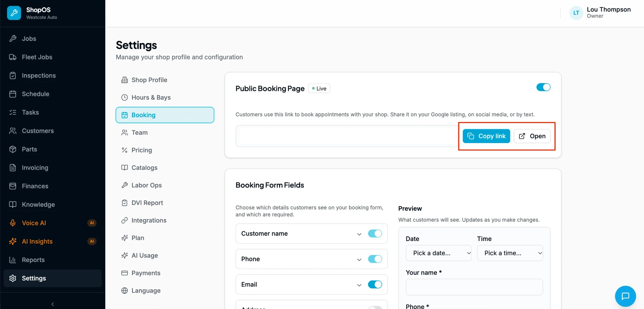Go to the Pricing settings section
Viewport: 644px width, 309px height.
pos(165,150)
